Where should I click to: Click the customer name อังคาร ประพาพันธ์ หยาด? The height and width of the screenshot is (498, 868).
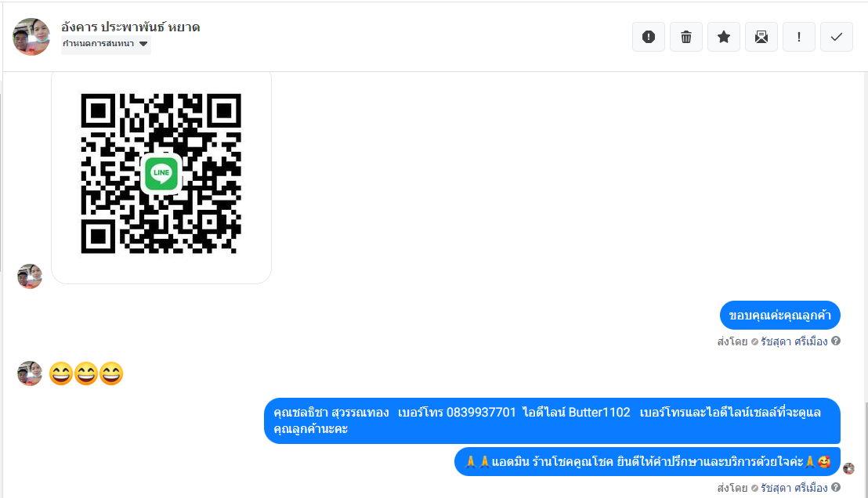coord(130,27)
